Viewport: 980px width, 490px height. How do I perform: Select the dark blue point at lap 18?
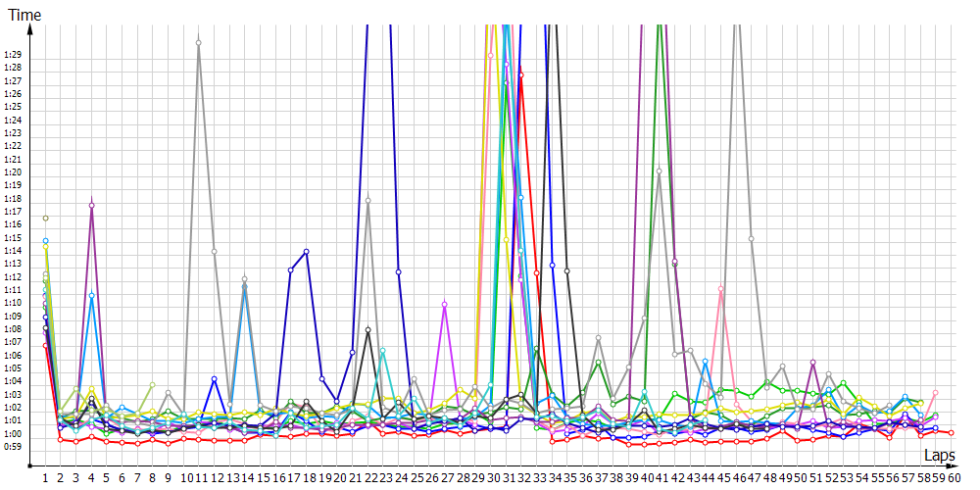(x=307, y=252)
